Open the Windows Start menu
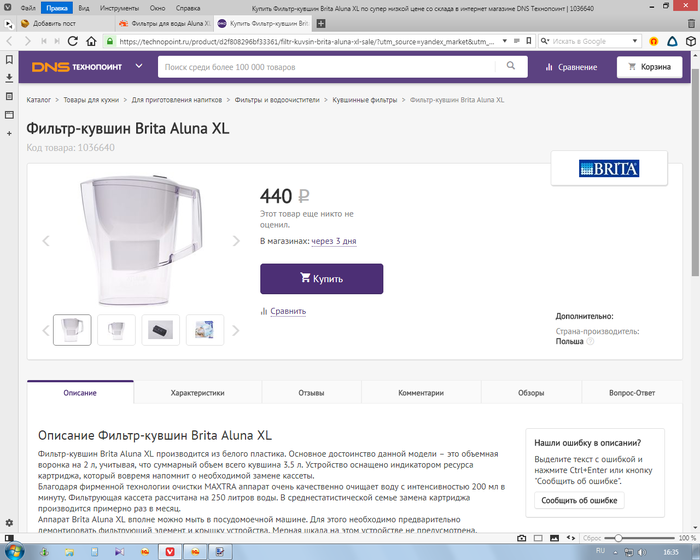The width and height of the screenshot is (700, 560). coord(14,551)
